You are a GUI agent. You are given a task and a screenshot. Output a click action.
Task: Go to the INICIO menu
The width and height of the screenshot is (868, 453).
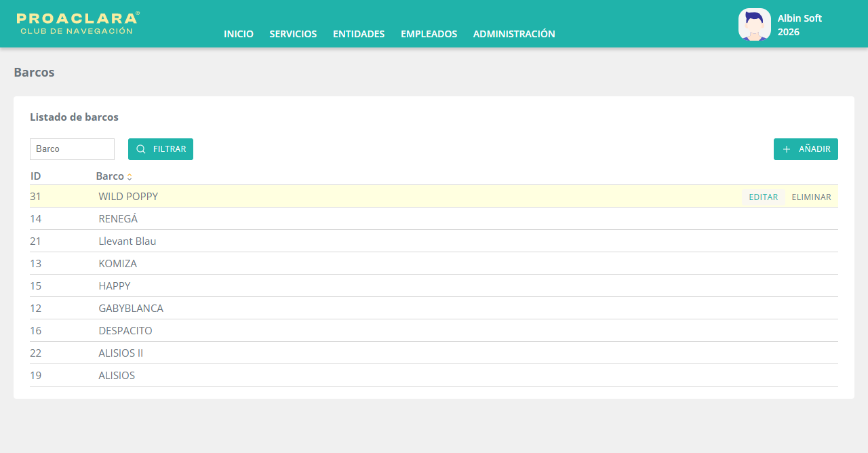[239, 34]
